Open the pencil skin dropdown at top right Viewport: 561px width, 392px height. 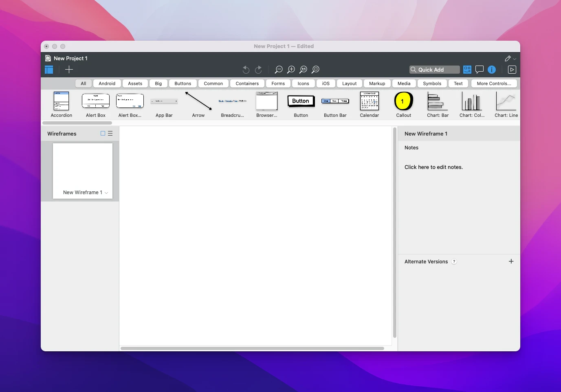(510, 59)
